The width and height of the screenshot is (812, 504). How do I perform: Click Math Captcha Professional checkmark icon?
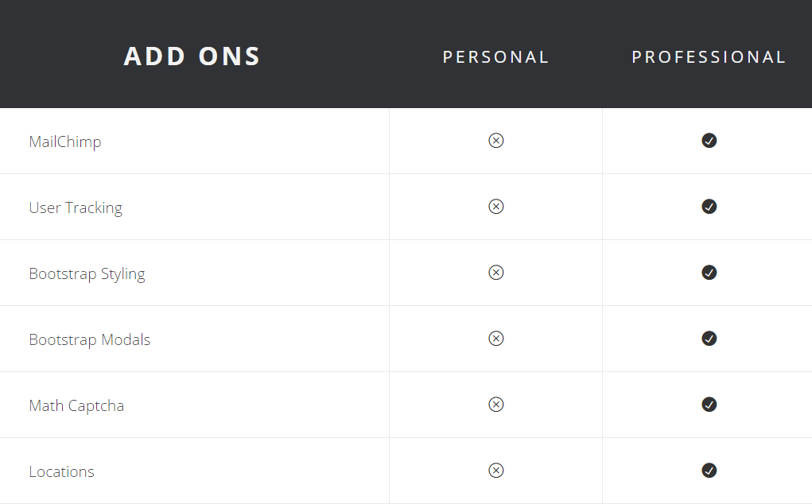coord(709,405)
